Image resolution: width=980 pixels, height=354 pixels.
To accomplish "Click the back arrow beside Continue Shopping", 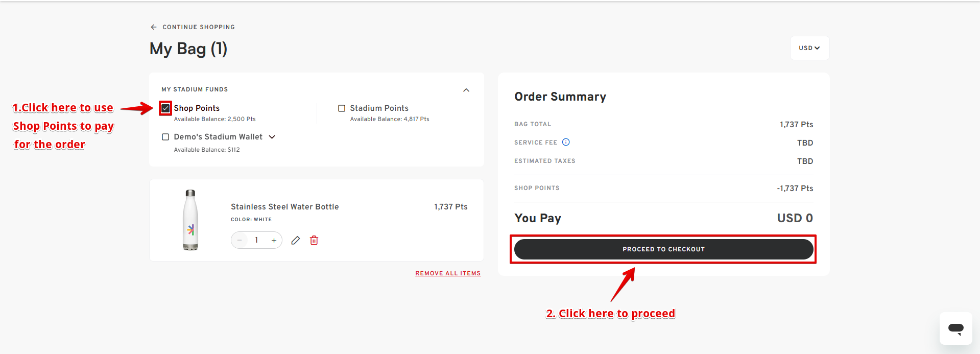I will pos(154,27).
